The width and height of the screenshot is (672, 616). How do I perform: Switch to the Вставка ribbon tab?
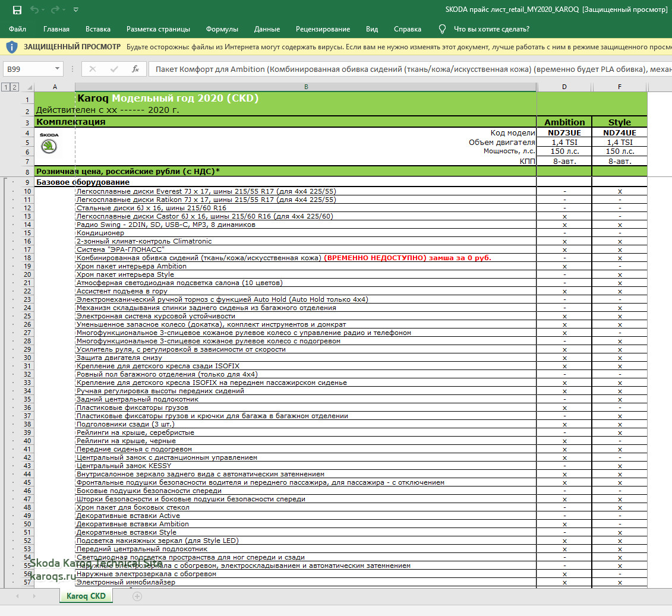pyautogui.click(x=97, y=29)
